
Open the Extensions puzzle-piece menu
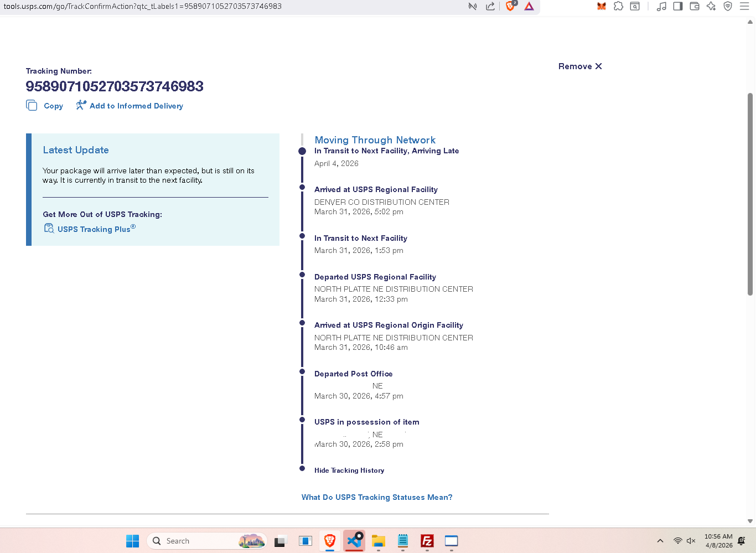618,6
